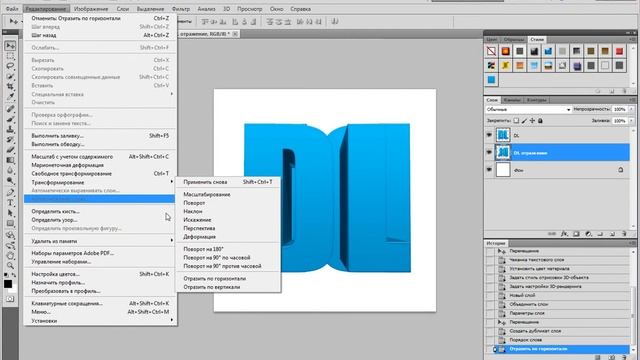Viewport: 640px width, 360px height.
Task: Open the Изображение menu
Action: [x=91, y=9]
